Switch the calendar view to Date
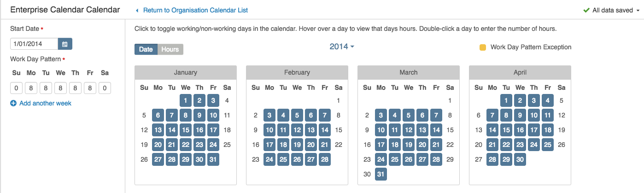 146,49
